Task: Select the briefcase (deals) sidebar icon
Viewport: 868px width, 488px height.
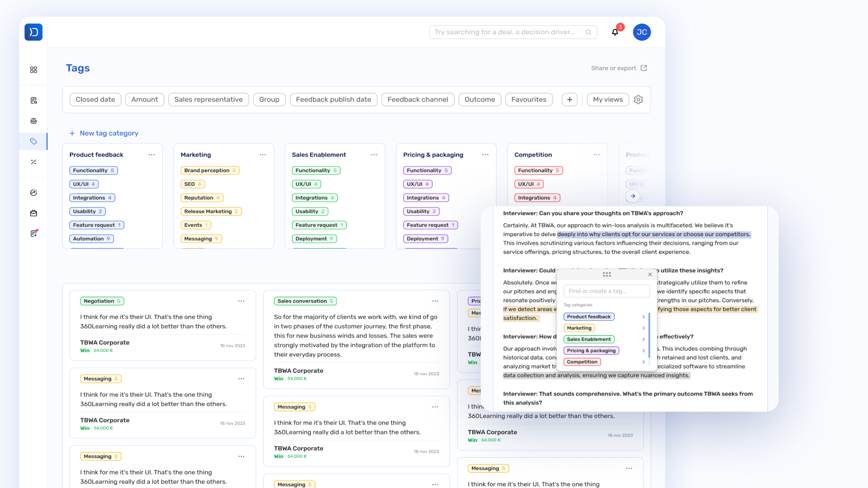Action: 33,213
